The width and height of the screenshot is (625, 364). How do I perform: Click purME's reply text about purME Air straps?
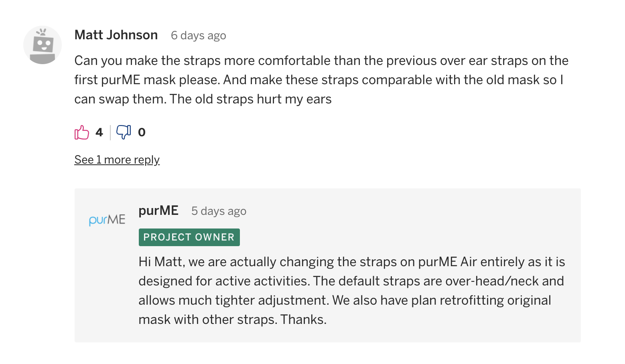click(x=352, y=291)
